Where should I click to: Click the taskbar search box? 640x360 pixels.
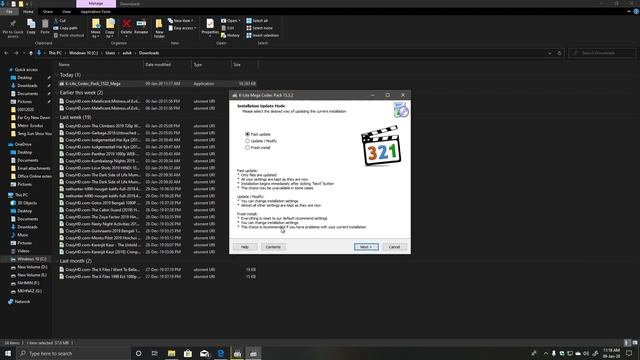73,353
